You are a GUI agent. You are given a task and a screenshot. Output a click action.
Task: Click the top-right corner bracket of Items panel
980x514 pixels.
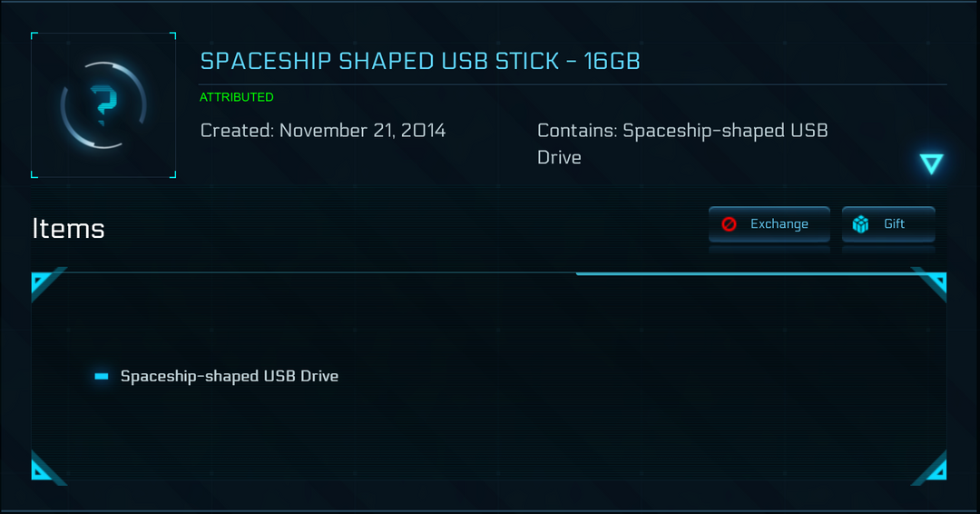[x=934, y=283]
